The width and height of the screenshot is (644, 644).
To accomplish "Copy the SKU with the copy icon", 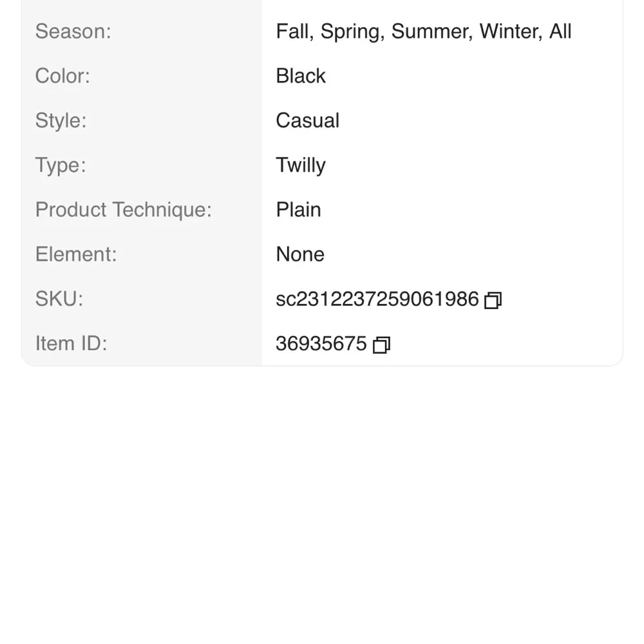I will [x=493, y=300].
